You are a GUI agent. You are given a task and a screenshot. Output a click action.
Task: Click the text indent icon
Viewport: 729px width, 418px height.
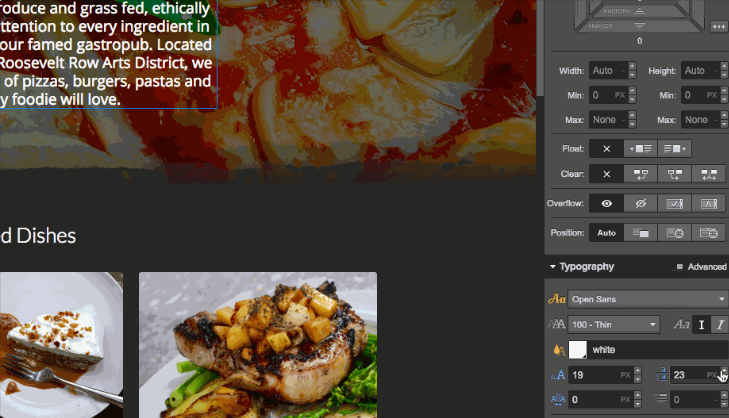click(660, 398)
